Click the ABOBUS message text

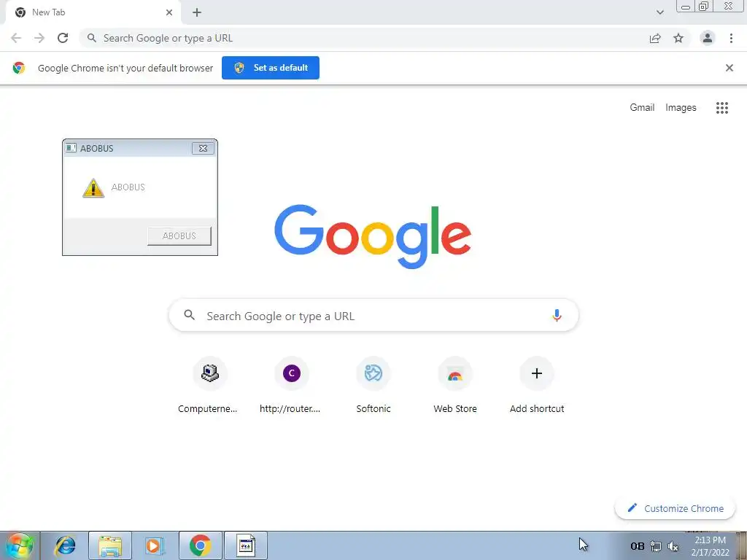(x=128, y=187)
